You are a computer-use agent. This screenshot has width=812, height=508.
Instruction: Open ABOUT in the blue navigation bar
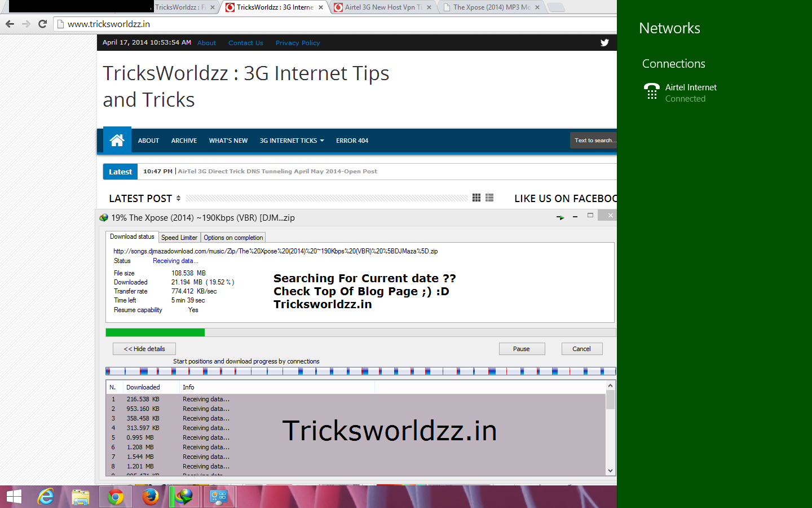148,141
